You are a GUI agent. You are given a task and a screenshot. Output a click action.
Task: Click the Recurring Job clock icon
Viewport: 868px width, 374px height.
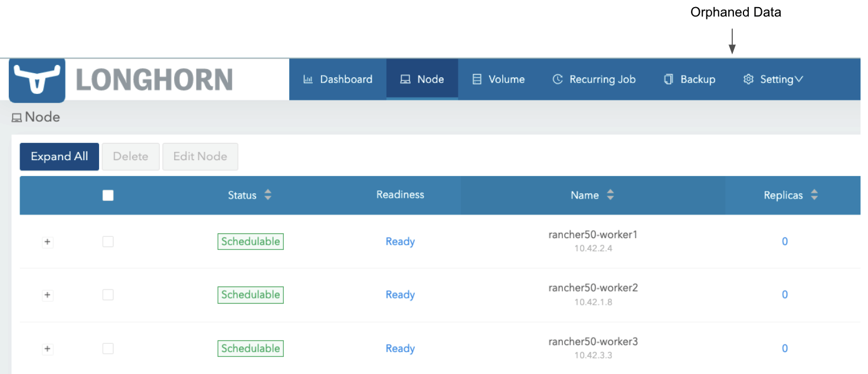click(x=558, y=79)
